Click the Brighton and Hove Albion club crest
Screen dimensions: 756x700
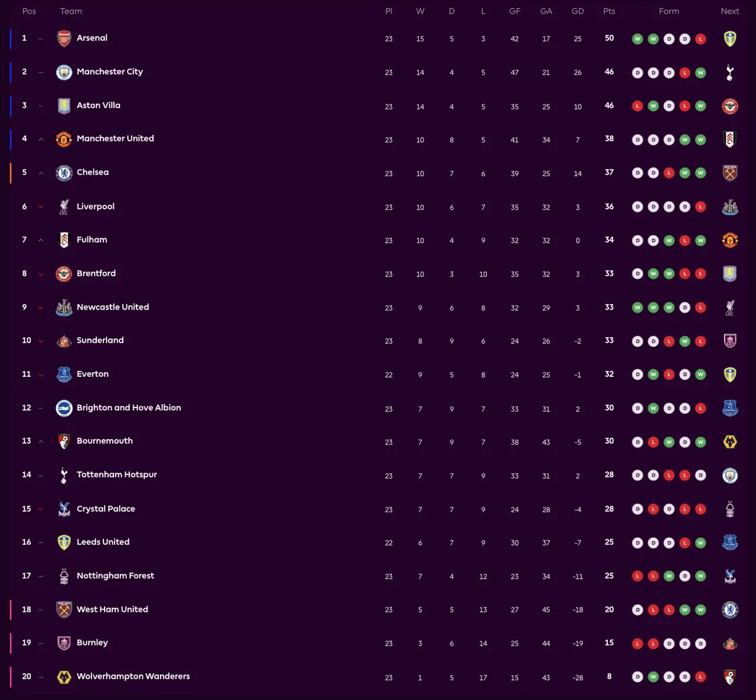[64, 408]
